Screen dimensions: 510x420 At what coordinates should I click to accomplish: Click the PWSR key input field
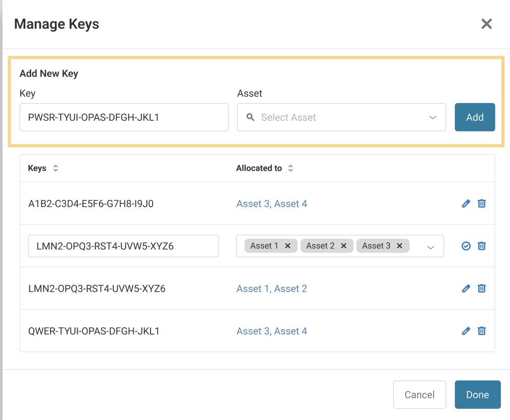(x=124, y=117)
